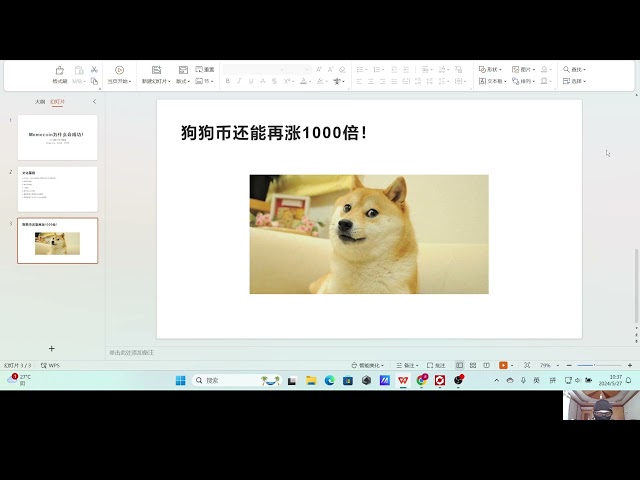This screenshot has width=640, height=480.
Task: Click the 79% zoom level text
Action: pos(545,365)
